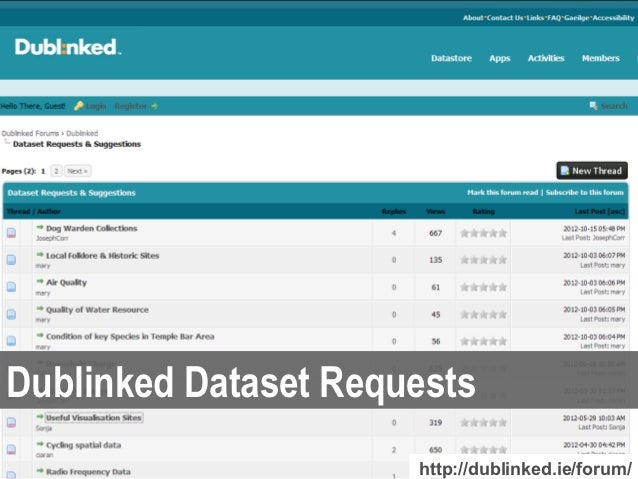Click folder icon for Quality of Water Resource
Screen dimensions: 638x479
pos(11,314)
